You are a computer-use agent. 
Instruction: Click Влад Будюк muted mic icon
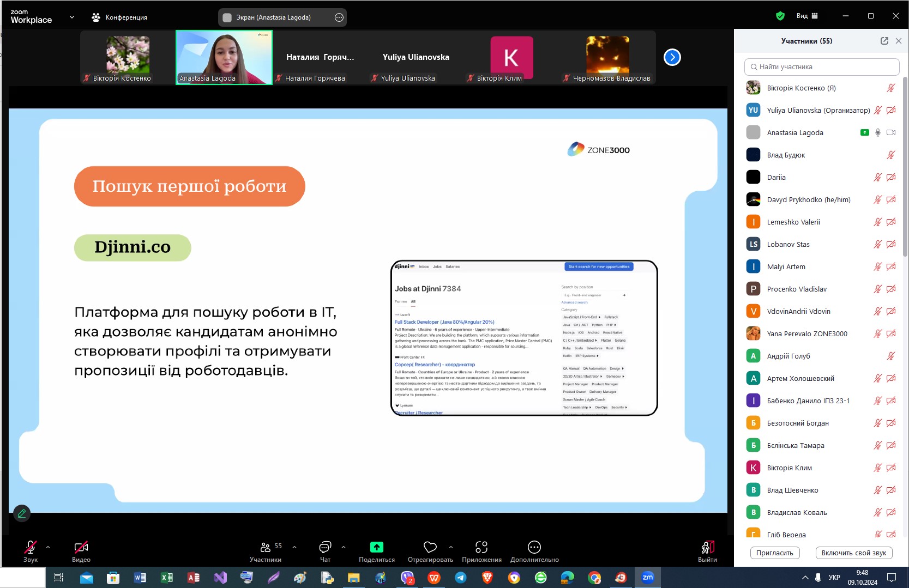pyautogui.click(x=891, y=155)
